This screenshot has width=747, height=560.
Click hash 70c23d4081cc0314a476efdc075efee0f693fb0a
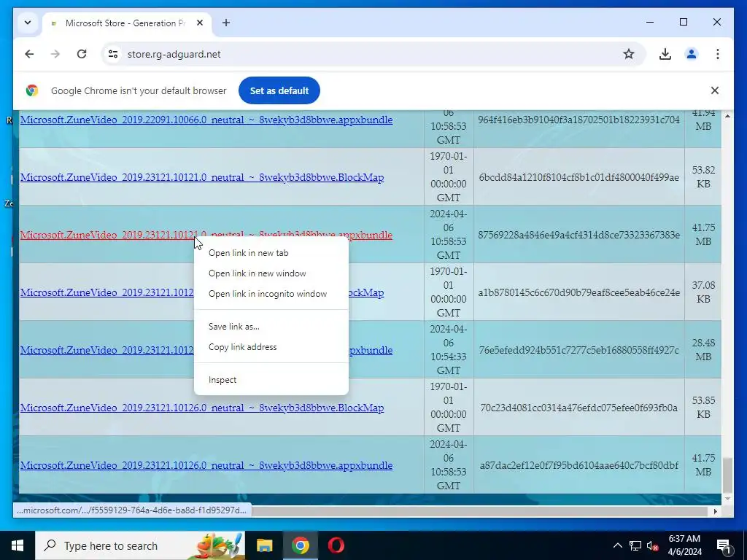pyautogui.click(x=578, y=408)
